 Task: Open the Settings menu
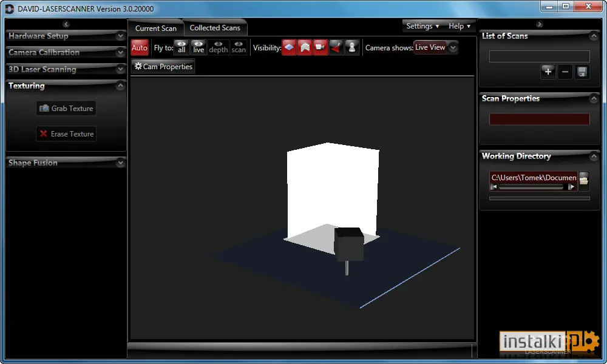422,26
